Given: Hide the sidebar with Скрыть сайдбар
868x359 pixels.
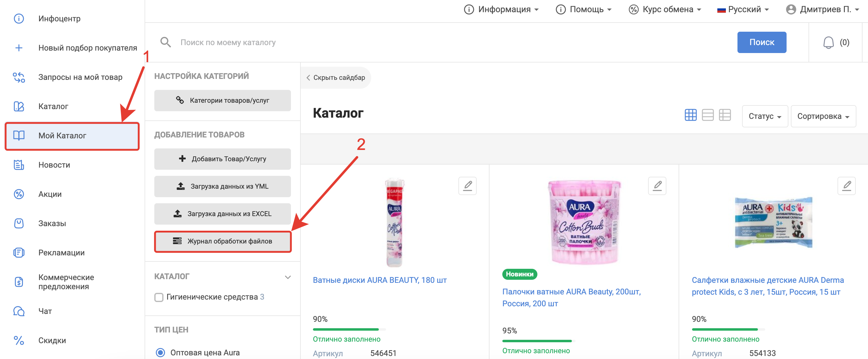Looking at the screenshot, I should pyautogui.click(x=335, y=78).
